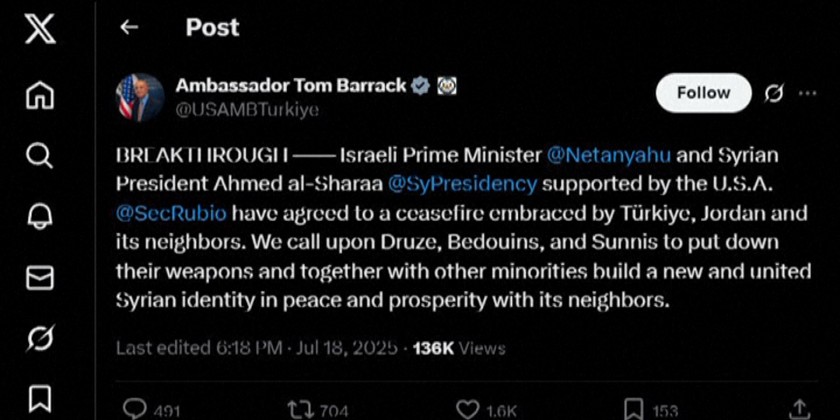
Task: Follow Ambassador Tom Barrack
Action: coord(703,93)
